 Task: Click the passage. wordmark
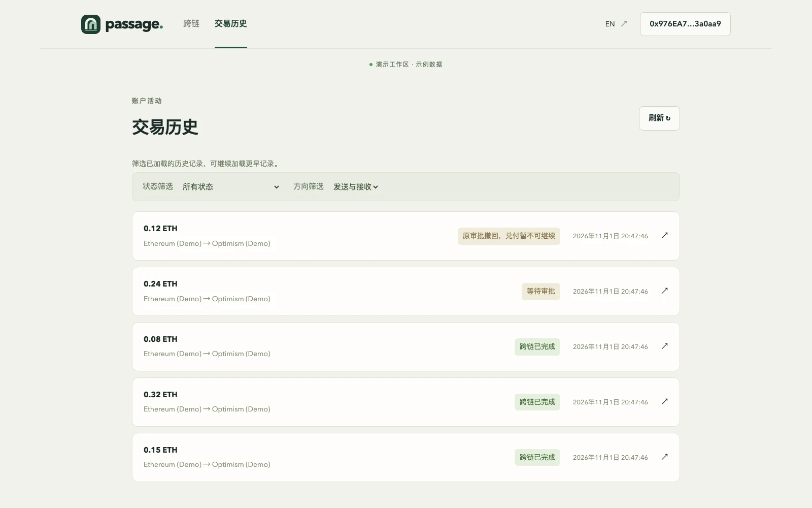click(134, 24)
